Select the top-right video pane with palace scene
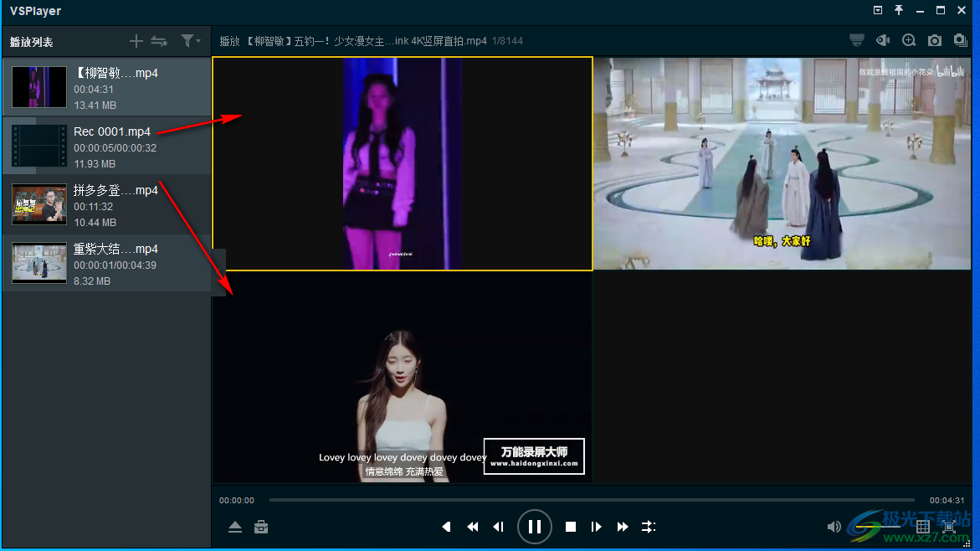This screenshot has height=551, width=980. pyautogui.click(x=782, y=164)
